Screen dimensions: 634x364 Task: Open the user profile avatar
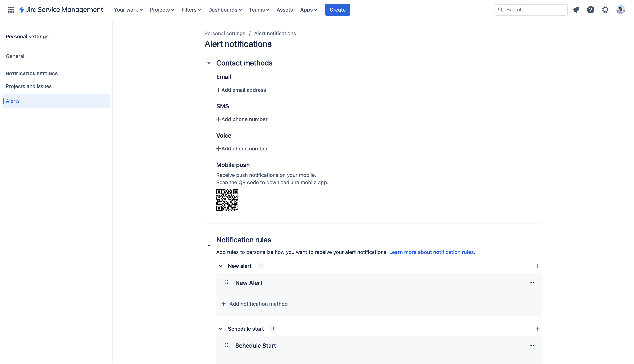pyautogui.click(x=620, y=10)
